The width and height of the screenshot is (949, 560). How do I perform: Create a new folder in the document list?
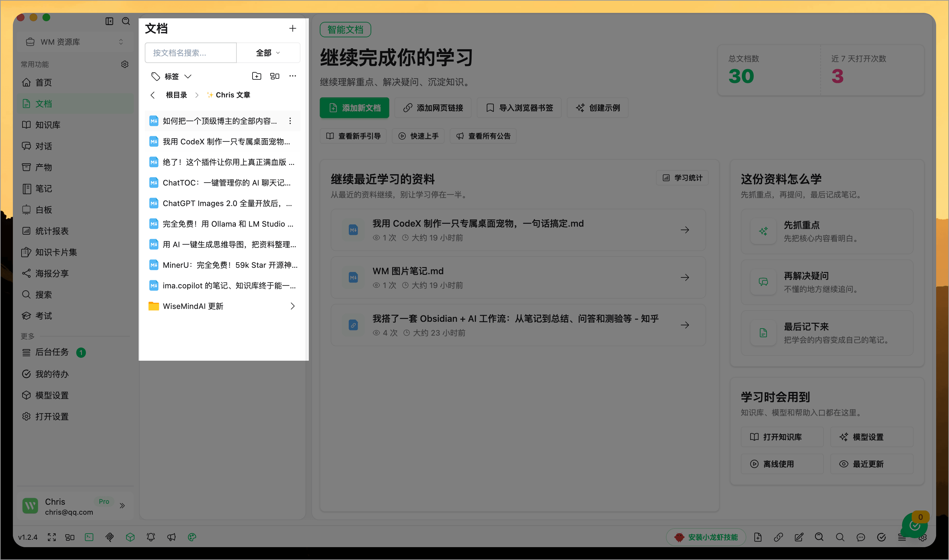pos(256,76)
